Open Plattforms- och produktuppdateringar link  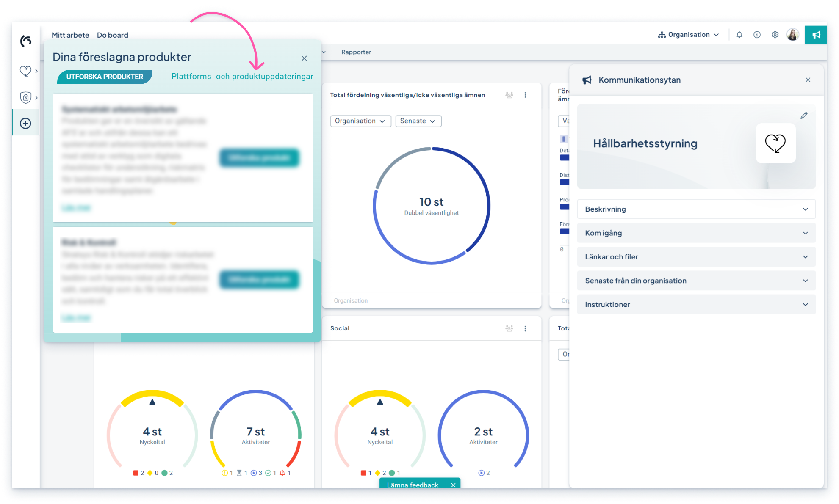tap(242, 77)
